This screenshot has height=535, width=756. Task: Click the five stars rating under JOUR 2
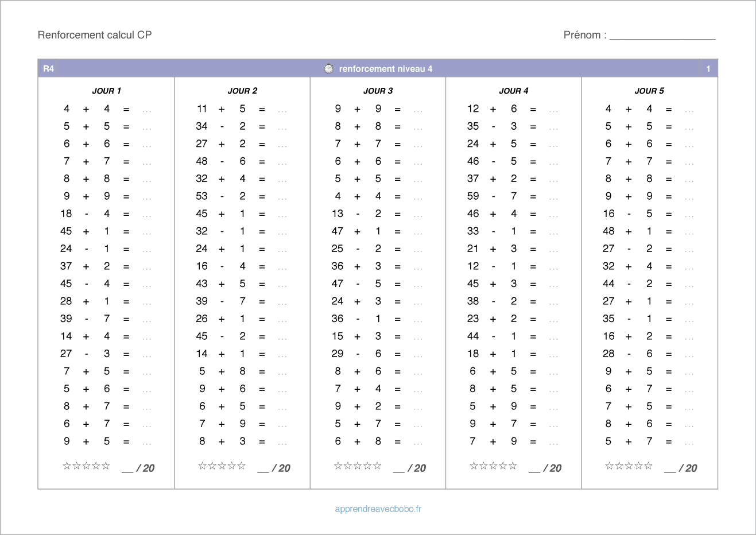pos(222,466)
